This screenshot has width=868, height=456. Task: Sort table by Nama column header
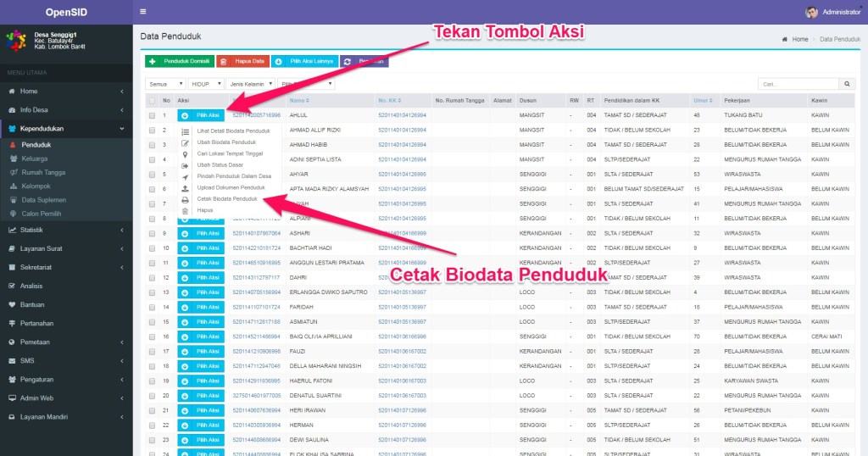click(x=299, y=101)
